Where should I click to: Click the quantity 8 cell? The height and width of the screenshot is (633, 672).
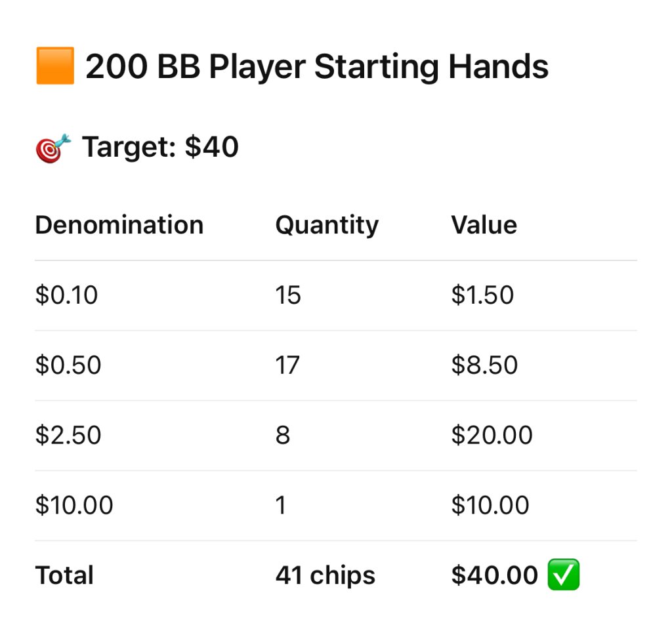tap(283, 435)
